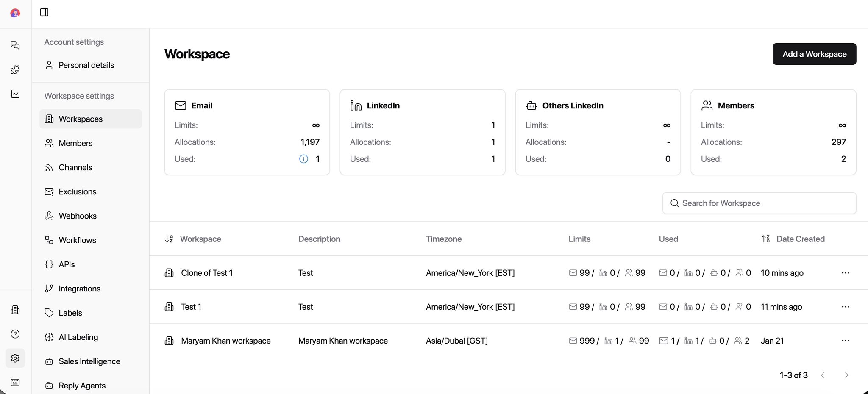Click the keyboard shortcuts icon

15,383
